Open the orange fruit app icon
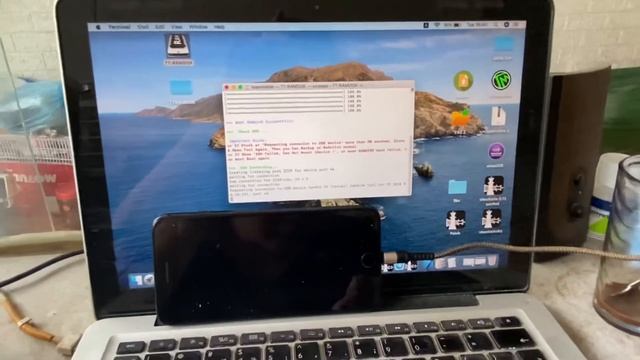640x360 pixels. click(460, 119)
